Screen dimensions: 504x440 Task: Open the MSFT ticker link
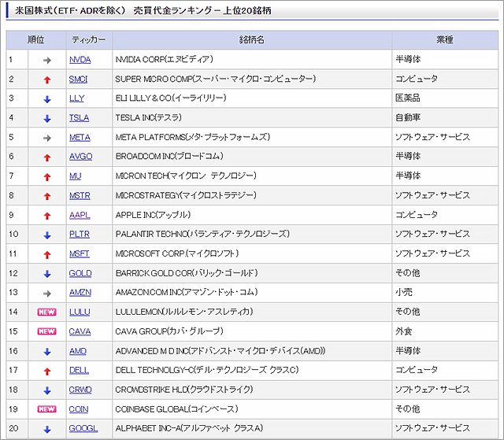[x=79, y=253]
